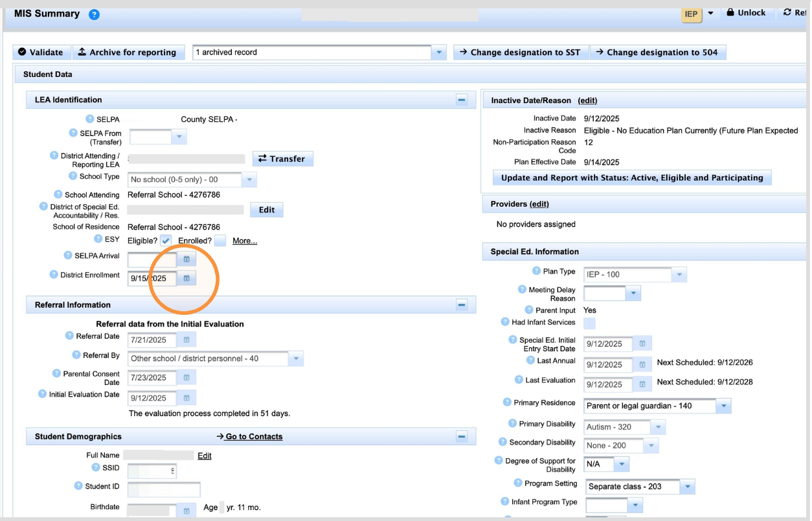Image resolution: width=812 pixels, height=521 pixels.
Task: Edit the Providers section
Action: 539,204
